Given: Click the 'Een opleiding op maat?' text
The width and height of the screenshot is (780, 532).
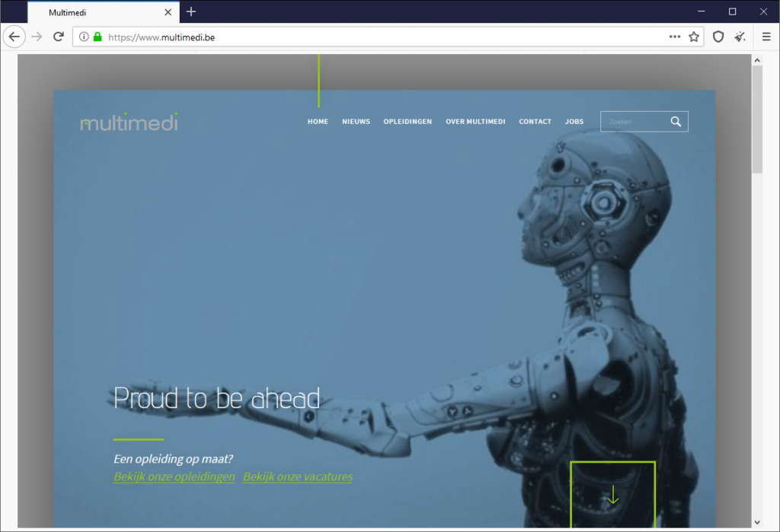Looking at the screenshot, I should point(173,458).
